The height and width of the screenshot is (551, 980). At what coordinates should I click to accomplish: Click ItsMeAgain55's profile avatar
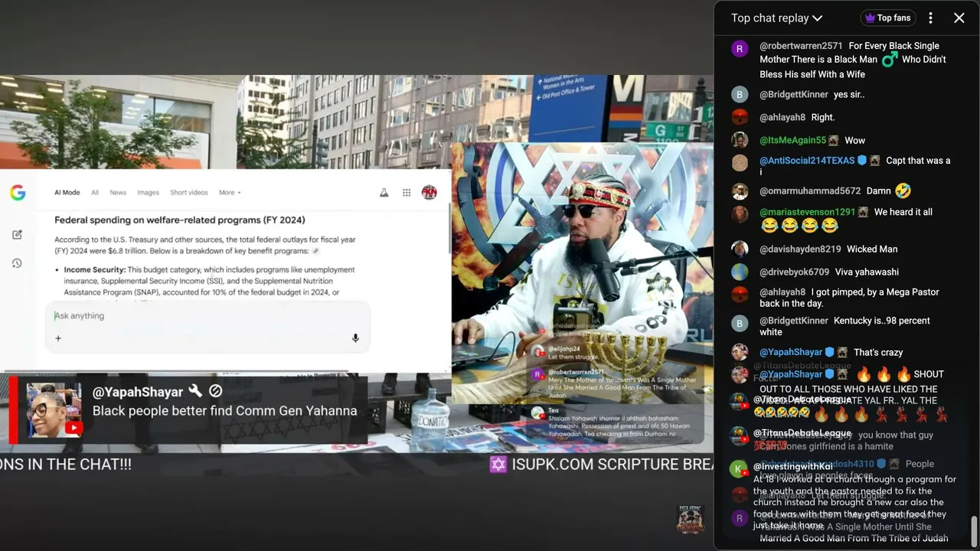740,140
